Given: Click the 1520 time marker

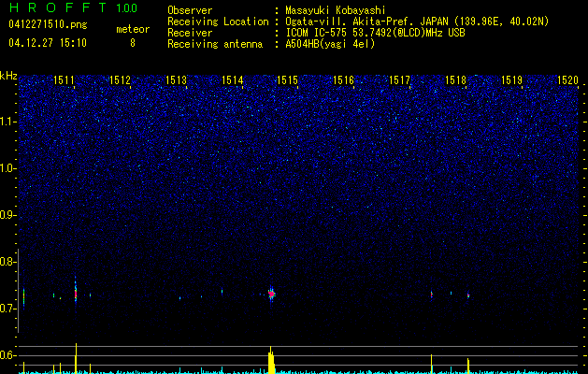Looking at the screenshot, I should (567, 81).
